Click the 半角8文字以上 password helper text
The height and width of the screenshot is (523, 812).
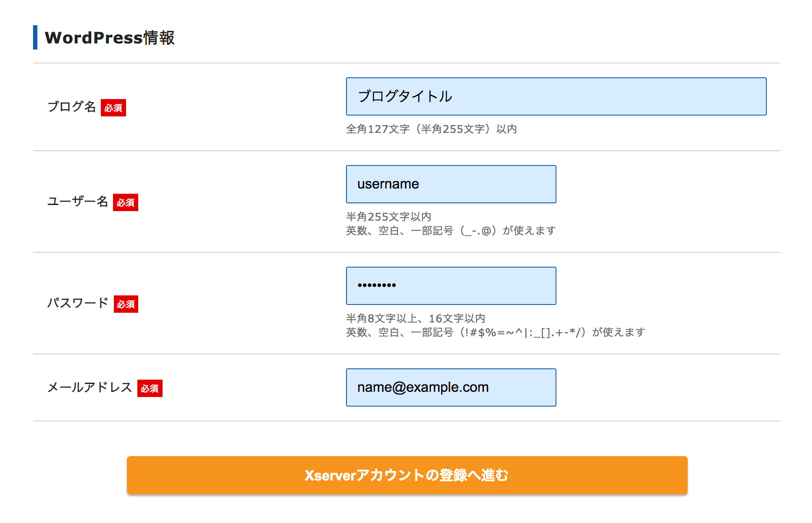(x=416, y=318)
